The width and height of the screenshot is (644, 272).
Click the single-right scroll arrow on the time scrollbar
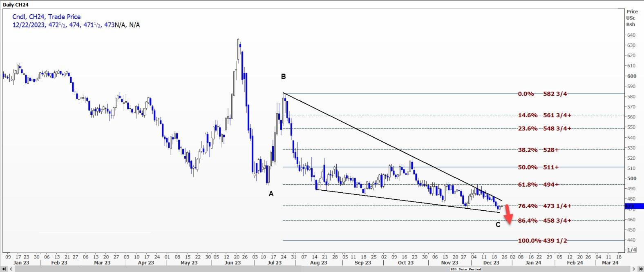click(633, 269)
